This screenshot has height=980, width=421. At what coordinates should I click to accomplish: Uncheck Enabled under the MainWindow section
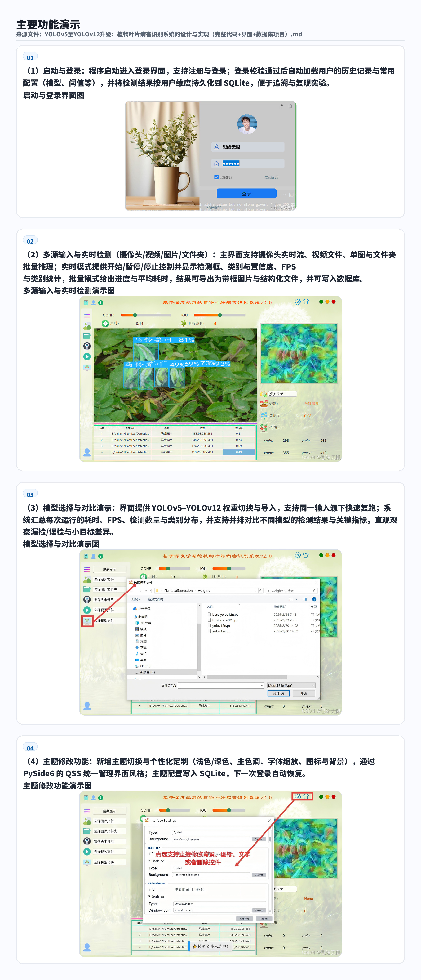[149, 897]
